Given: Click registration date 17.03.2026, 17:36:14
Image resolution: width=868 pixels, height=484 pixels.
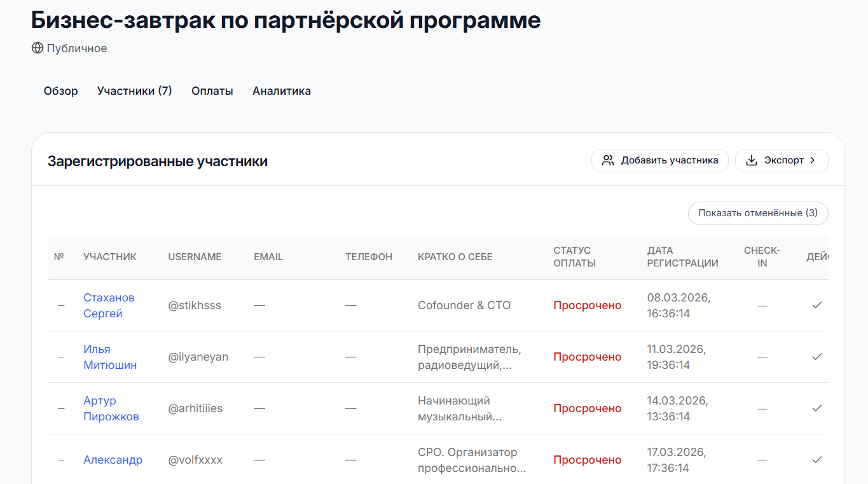Looking at the screenshot, I should click(677, 460).
